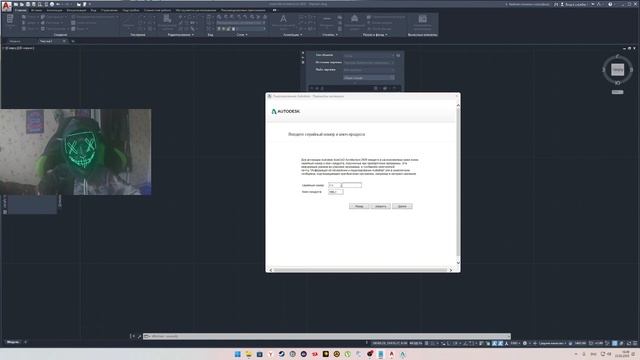The height and width of the screenshot is (360, 640).
Task: Click the keyword search box in title bar
Action: [x=528, y=4]
